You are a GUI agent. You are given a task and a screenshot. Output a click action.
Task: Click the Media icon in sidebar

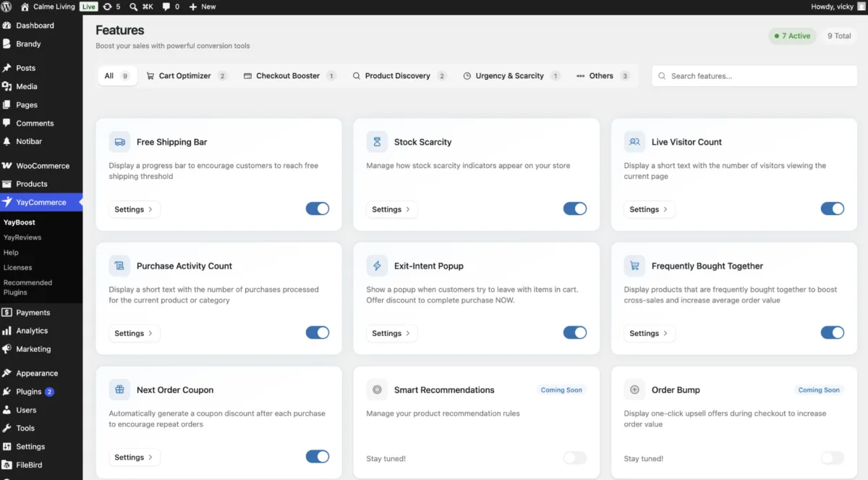7,86
